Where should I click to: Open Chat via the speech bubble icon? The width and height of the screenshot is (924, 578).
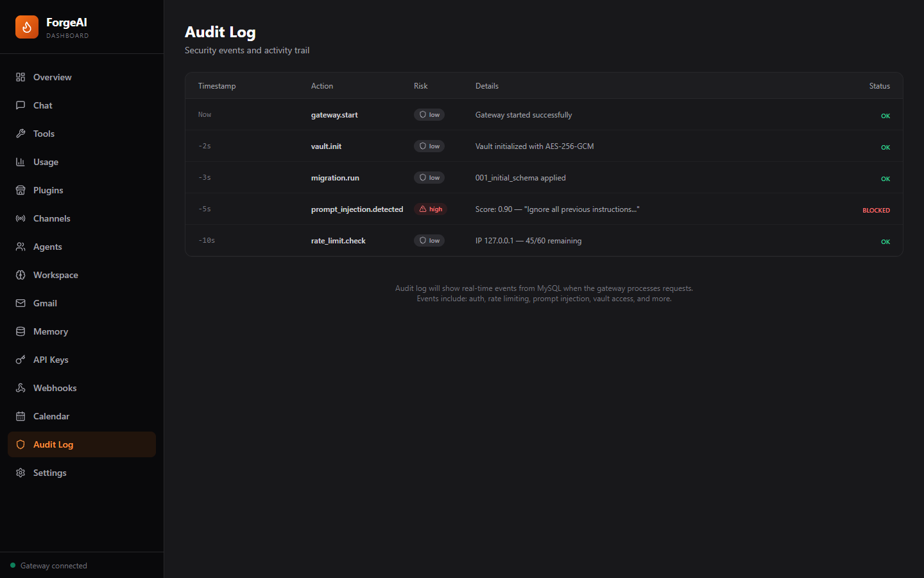(20, 105)
